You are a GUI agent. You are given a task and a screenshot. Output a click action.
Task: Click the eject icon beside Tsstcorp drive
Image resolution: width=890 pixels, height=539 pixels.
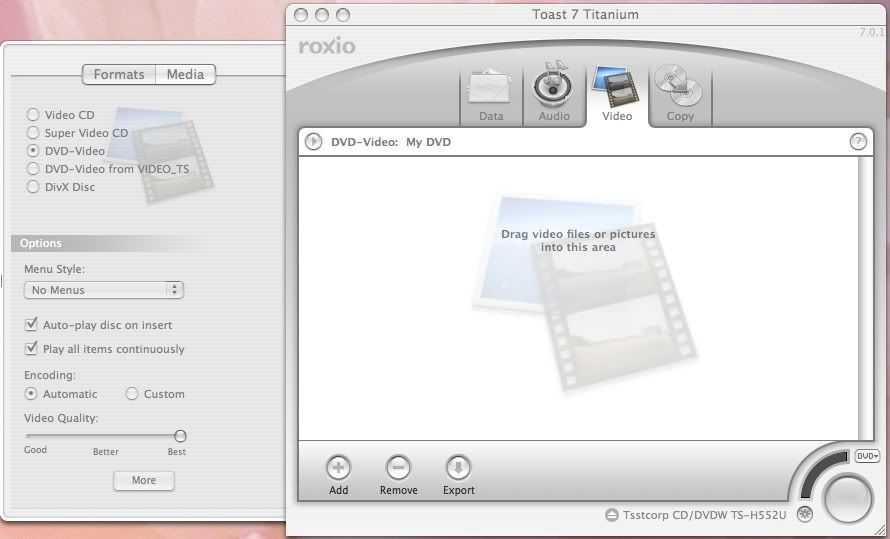[611, 515]
